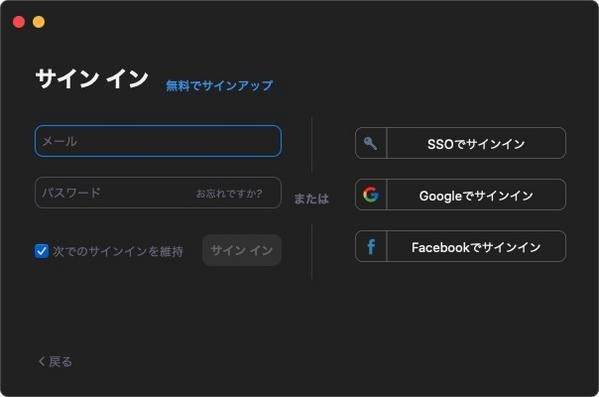Open the 無料でサインアップ link
This screenshot has width=599, height=397.
click(x=219, y=85)
